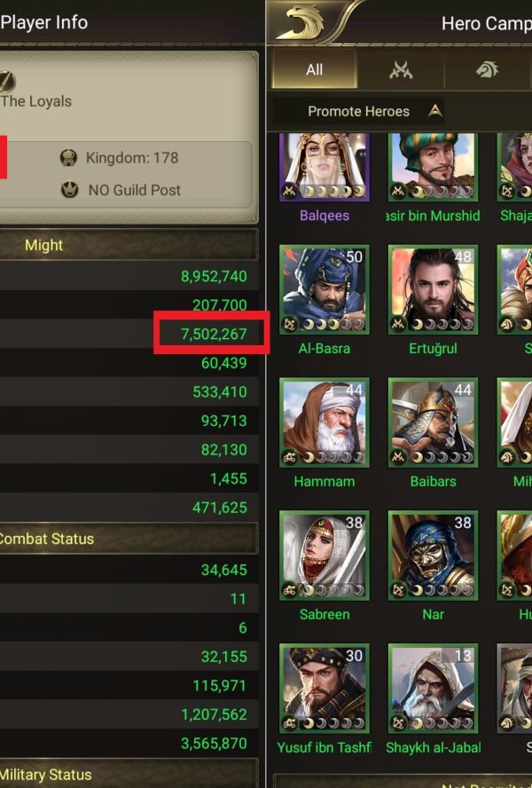Image resolution: width=532 pixels, height=788 pixels.
Task: Switch to the All heroes tab
Action: pyautogui.click(x=314, y=69)
